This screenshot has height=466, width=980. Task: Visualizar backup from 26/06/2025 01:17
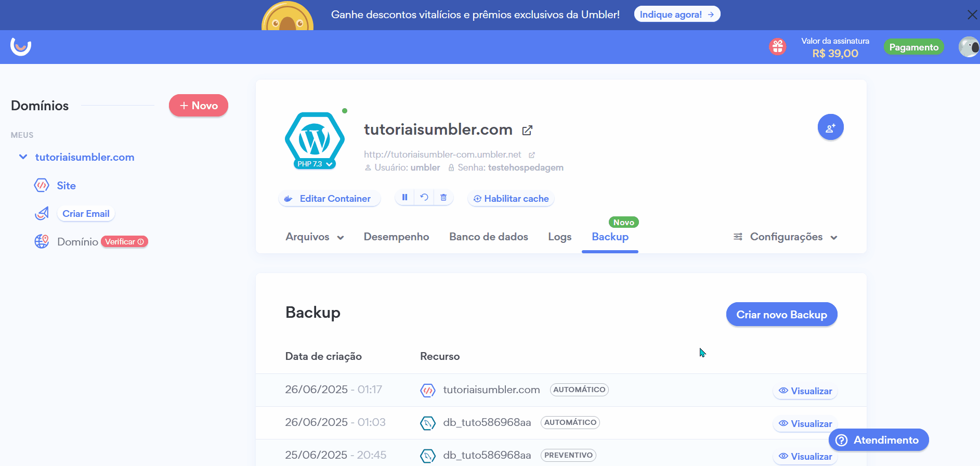(805, 391)
